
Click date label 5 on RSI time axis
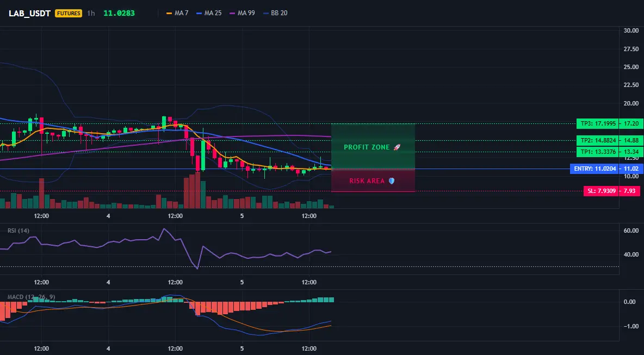[x=242, y=282]
